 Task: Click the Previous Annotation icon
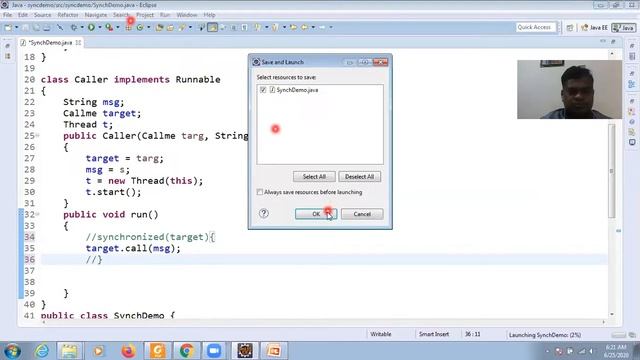275,27
